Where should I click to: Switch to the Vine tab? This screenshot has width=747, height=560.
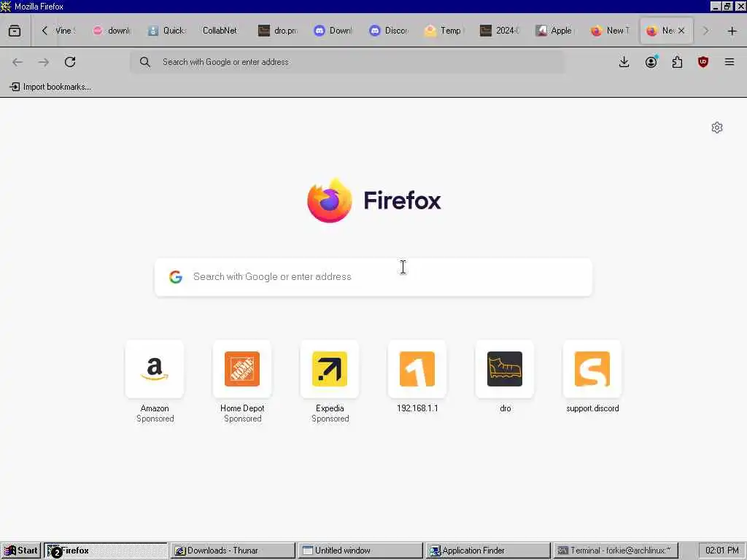click(x=65, y=31)
